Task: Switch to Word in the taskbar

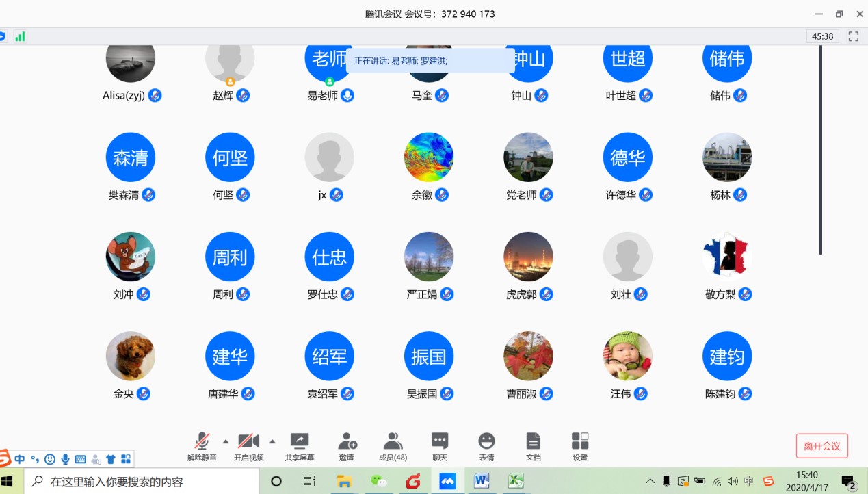Action: tap(482, 481)
